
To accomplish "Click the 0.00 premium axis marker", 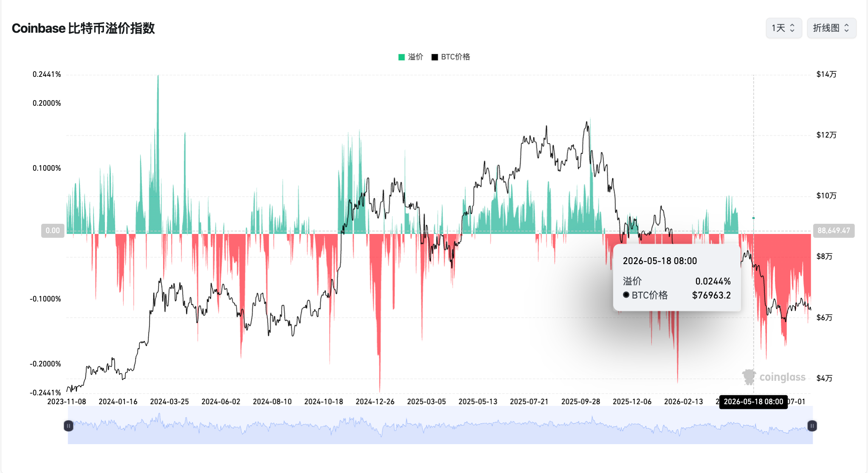I will pyautogui.click(x=53, y=231).
